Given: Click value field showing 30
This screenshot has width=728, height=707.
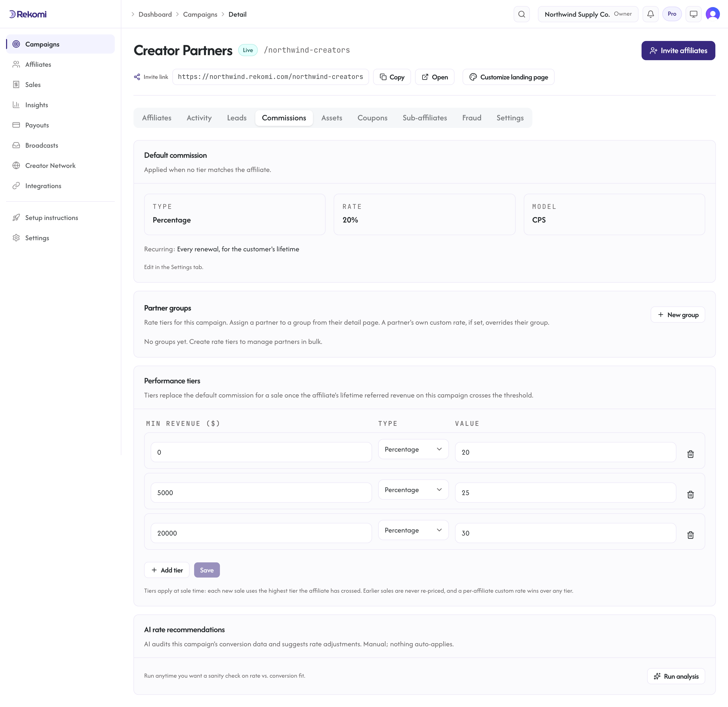Looking at the screenshot, I should [x=565, y=533].
